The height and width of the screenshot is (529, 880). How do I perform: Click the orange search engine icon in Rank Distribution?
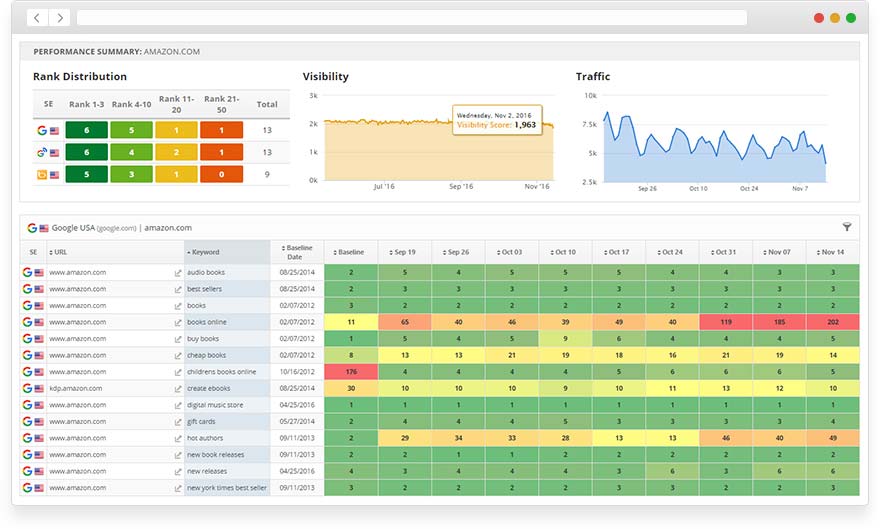click(43, 175)
